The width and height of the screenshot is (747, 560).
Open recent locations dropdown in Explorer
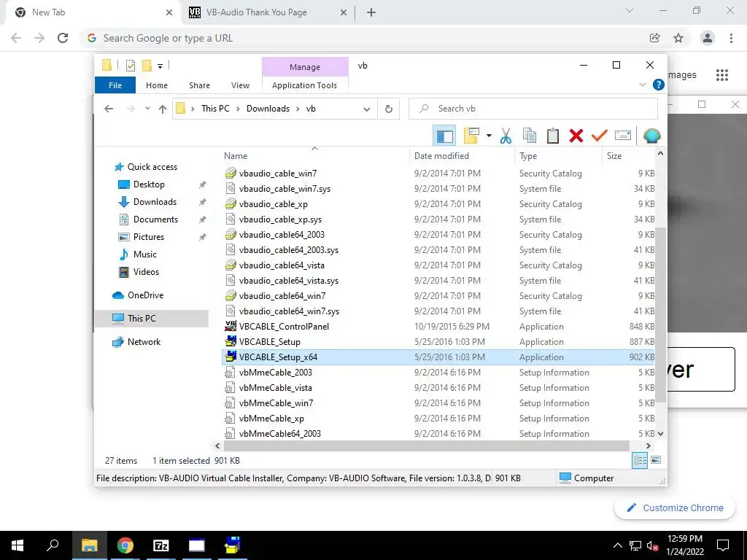[x=147, y=109]
